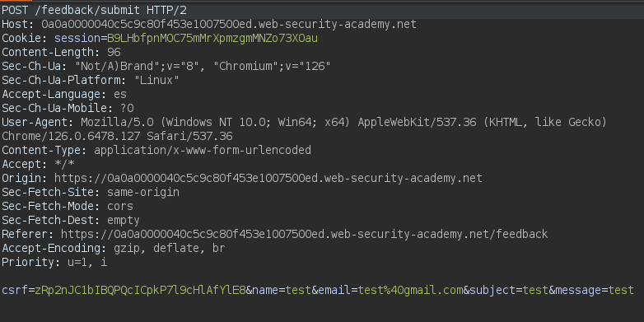644x322 pixels.
Task: Click the Sec-Ch-Ua header line
Action: coord(166,67)
